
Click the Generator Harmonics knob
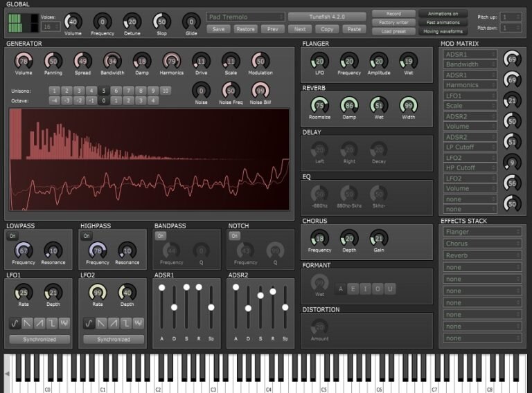172,62
